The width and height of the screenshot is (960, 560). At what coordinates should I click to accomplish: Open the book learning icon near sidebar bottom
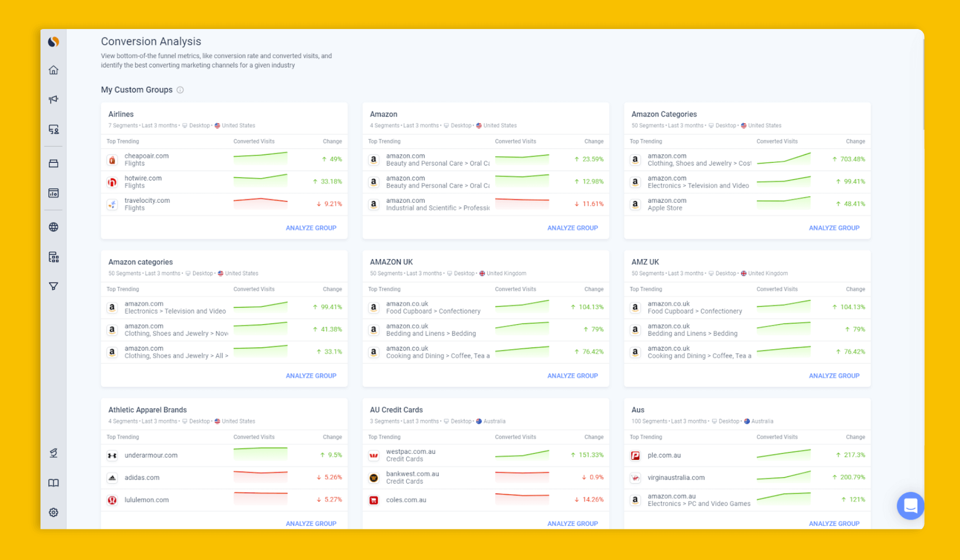pos(53,483)
